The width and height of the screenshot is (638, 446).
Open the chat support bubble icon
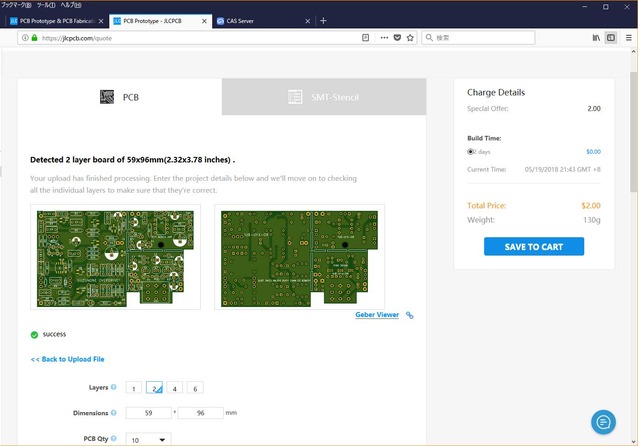pos(603,422)
